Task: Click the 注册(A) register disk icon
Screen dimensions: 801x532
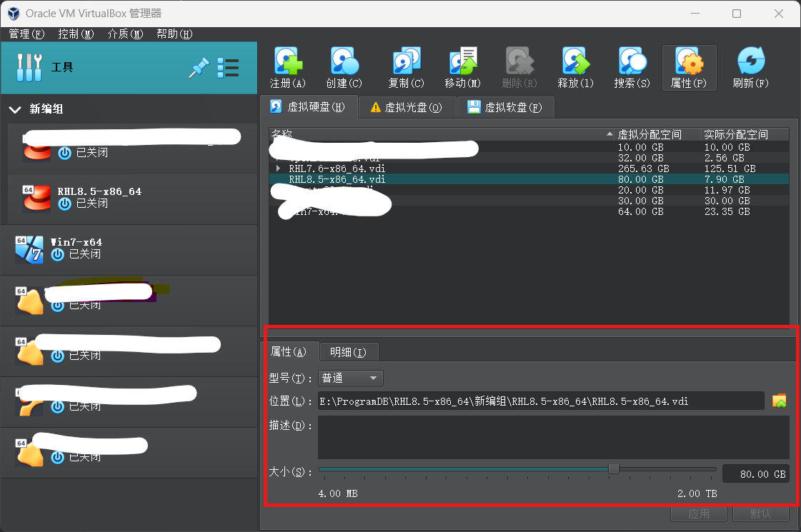Action: click(288, 67)
